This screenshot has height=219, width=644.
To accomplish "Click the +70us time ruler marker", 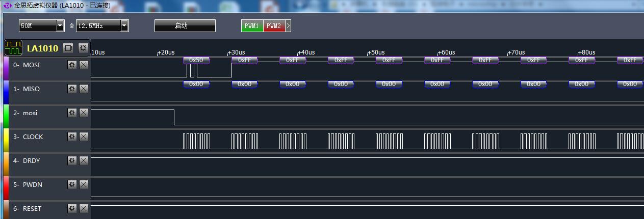I will click(516, 52).
